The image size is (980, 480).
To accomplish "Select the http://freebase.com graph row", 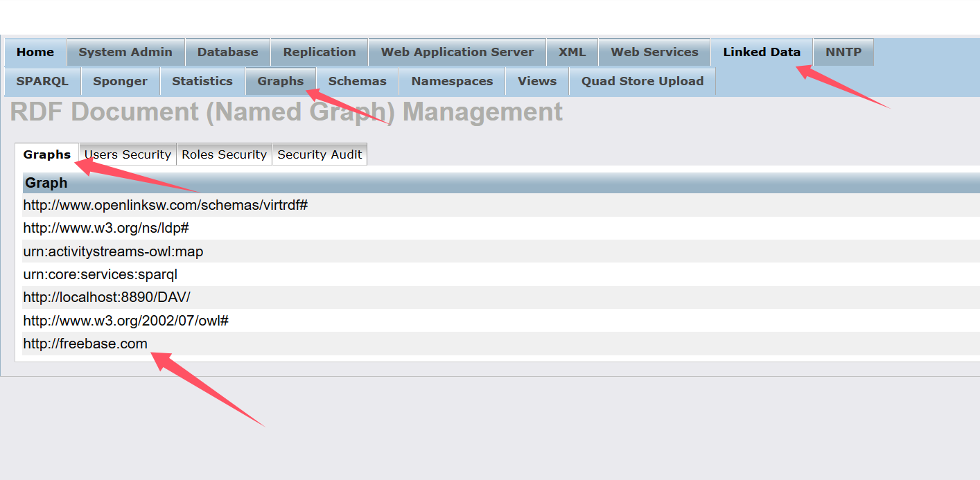I will point(85,344).
